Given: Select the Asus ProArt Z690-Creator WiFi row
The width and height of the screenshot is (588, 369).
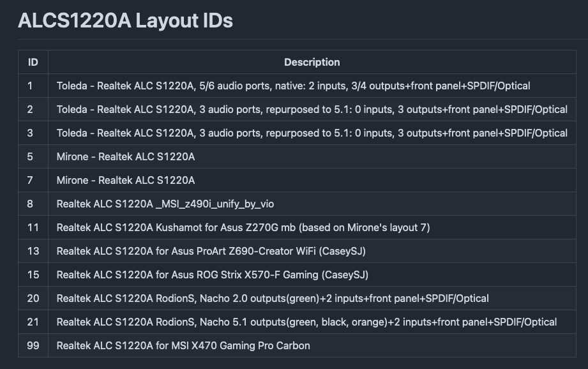Looking at the screenshot, I should [297, 252].
